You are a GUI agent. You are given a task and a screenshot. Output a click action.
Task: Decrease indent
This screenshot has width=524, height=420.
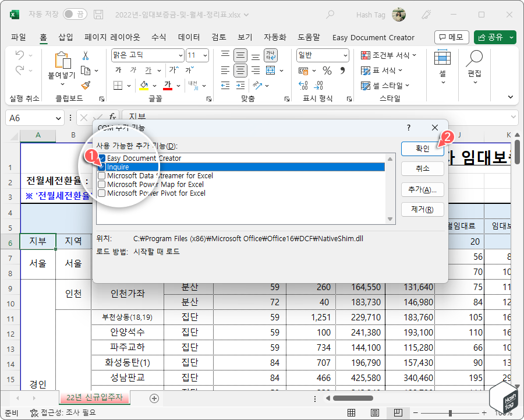coord(225,86)
